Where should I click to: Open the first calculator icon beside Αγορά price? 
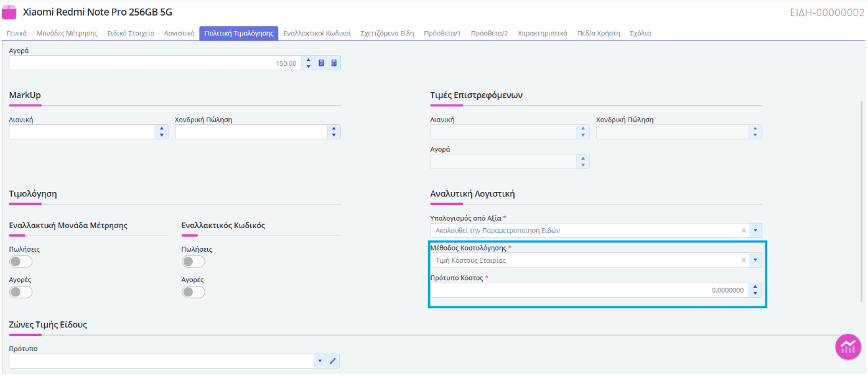click(321, 63)
